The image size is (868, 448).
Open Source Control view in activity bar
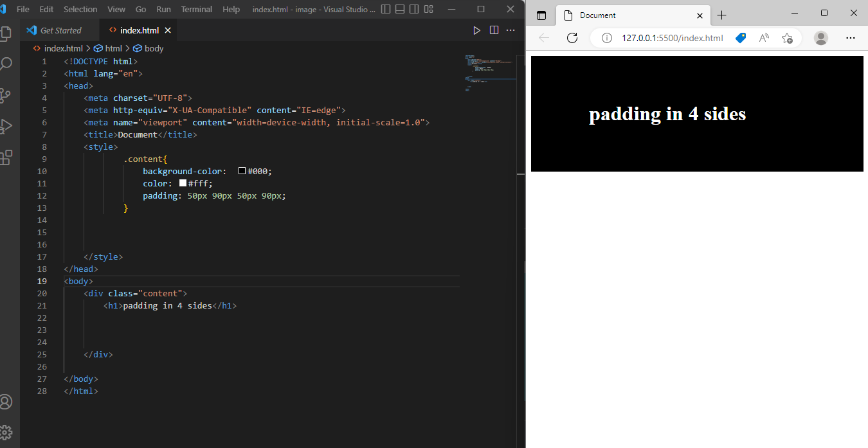(x=5, y=96)
